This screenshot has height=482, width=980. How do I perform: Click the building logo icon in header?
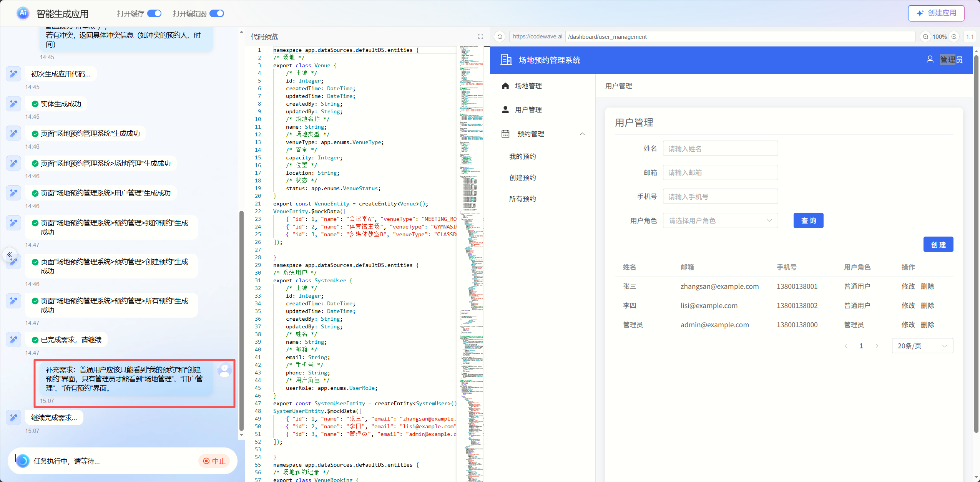click(x=506, y=60)
